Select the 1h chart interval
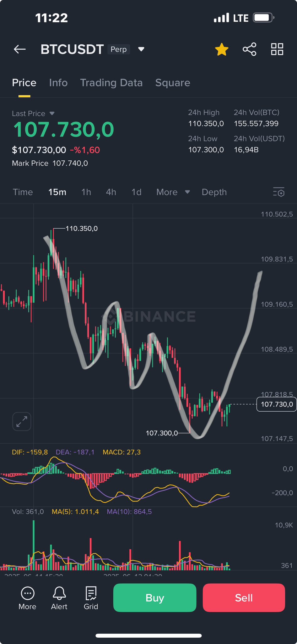 click(x=86, y=192)
